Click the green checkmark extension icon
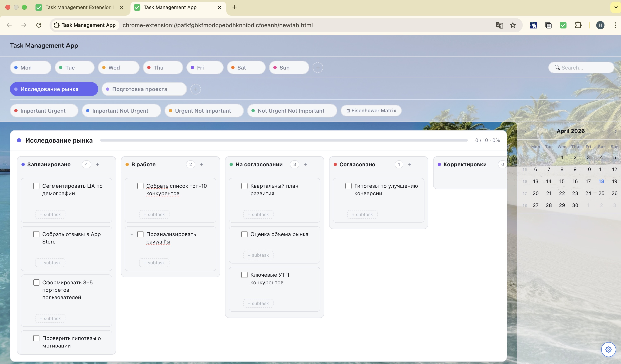Viewport: 621px width, 364px height. pyautogui.click(x=563, y=25)
